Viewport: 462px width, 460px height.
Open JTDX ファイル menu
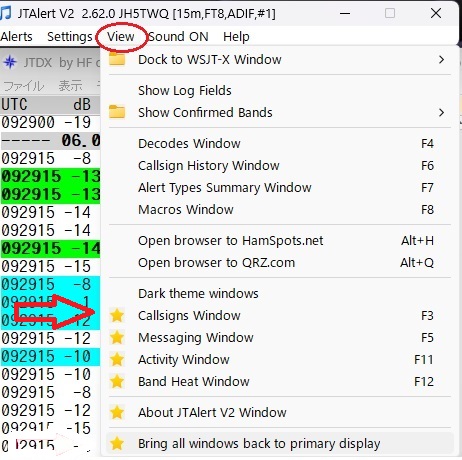click(23, 86)
